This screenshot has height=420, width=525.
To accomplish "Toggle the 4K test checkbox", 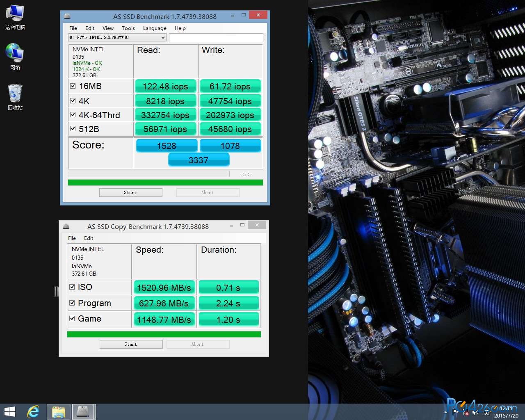I will coord(73,101).
